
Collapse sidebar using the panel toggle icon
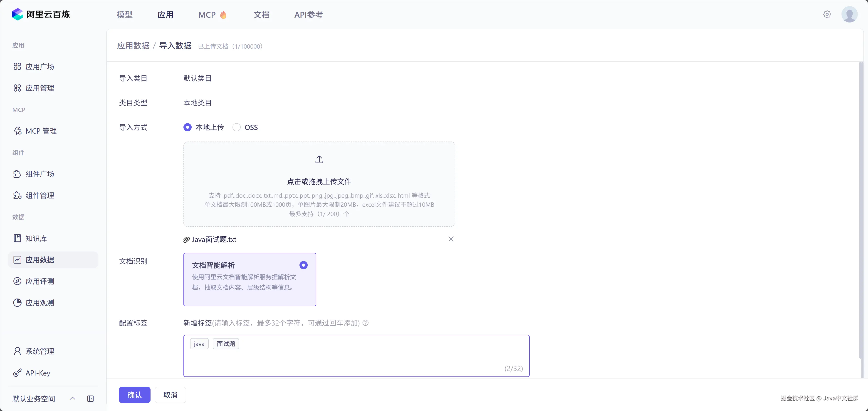(x=90, y=399)
